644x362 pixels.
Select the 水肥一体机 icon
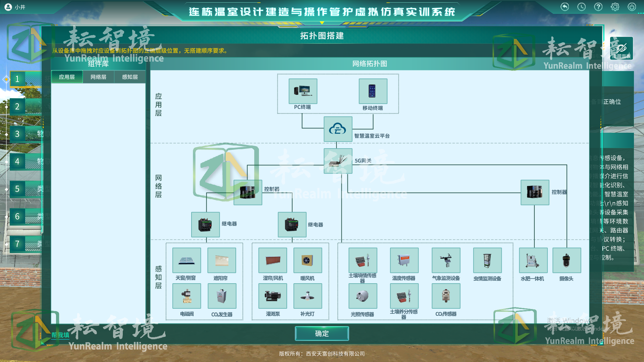[x=533, y=260]
